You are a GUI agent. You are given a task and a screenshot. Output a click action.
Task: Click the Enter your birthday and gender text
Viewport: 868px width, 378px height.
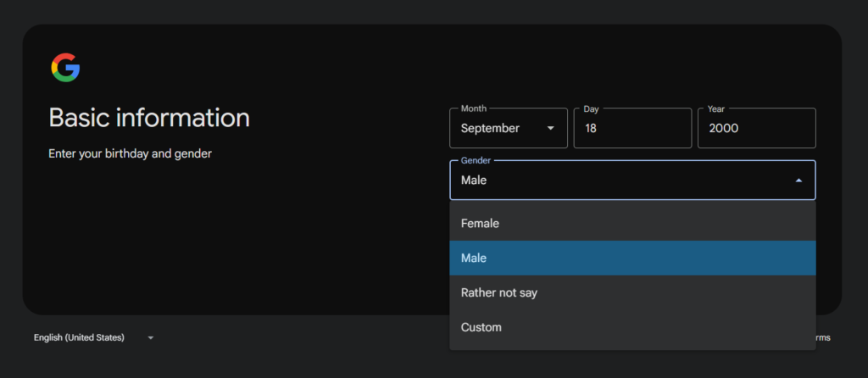(130, 153)
